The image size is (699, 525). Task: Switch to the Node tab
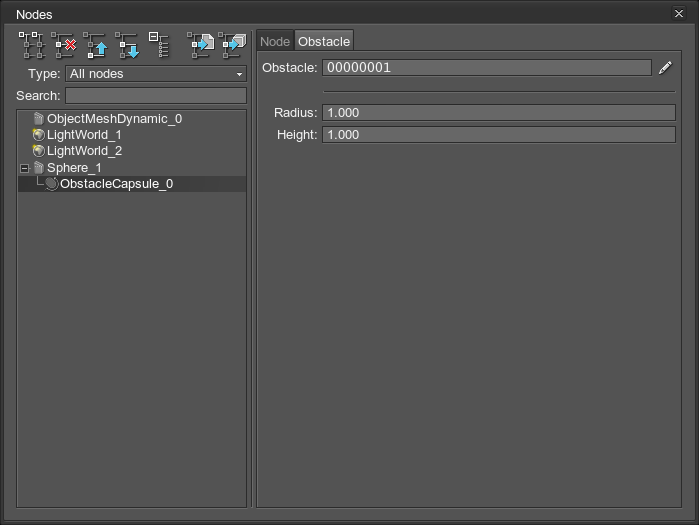point(275,41)
